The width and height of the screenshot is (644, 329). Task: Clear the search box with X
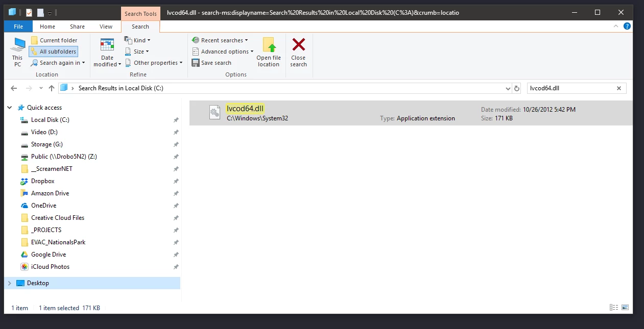pos(619,88)
